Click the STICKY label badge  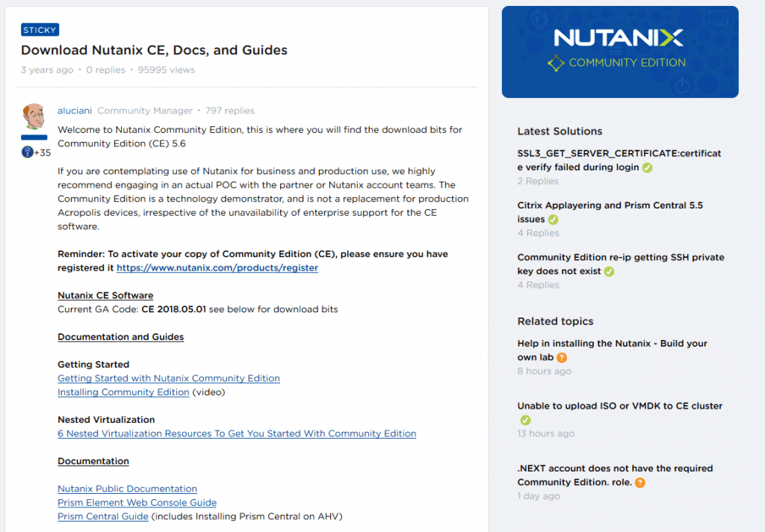pyautogui.click(x=40, y=30)
